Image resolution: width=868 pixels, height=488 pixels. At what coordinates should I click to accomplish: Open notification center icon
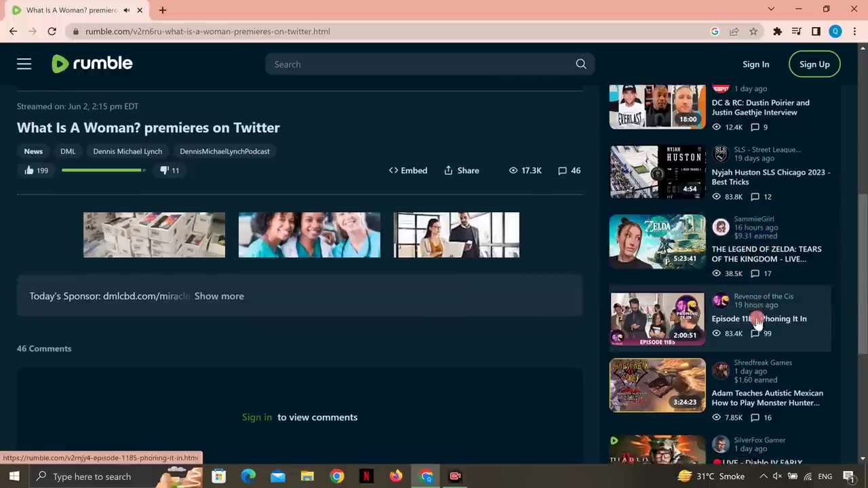pyautogui.click(x=848, y=476)
